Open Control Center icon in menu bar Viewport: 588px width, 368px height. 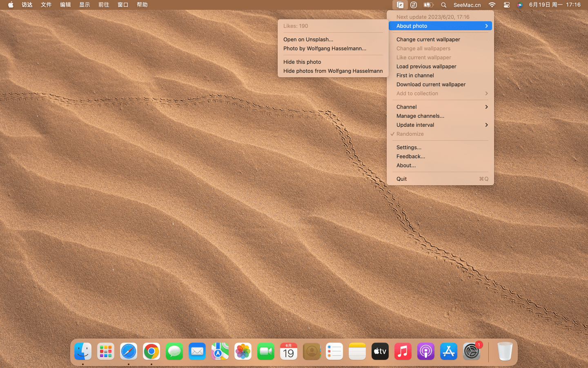(506, 5)
